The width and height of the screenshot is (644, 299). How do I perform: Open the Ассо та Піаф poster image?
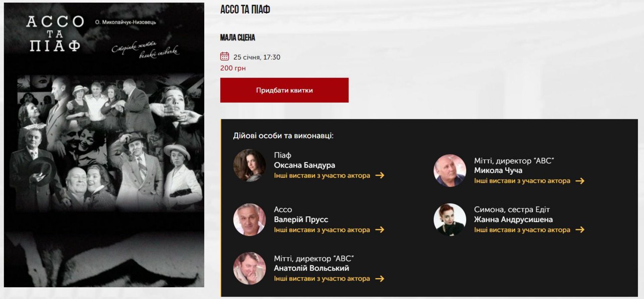click(104, 145)
